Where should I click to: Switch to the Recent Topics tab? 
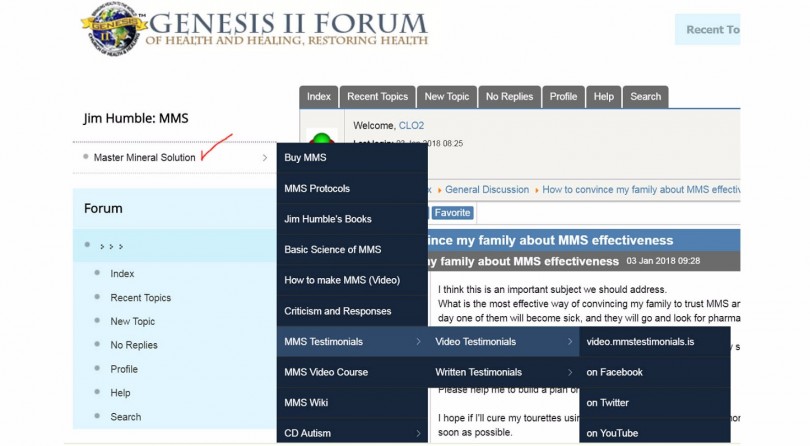377,97
